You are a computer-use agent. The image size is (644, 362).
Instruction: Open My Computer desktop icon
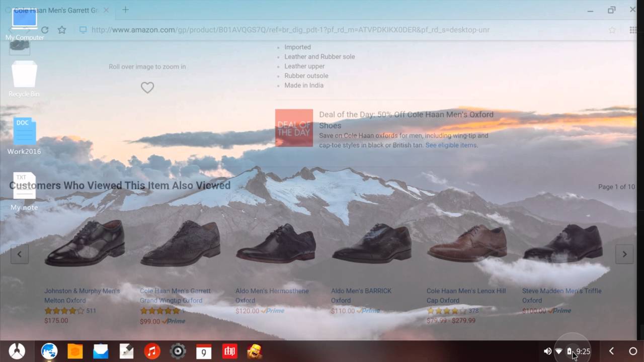coord(25,24)
